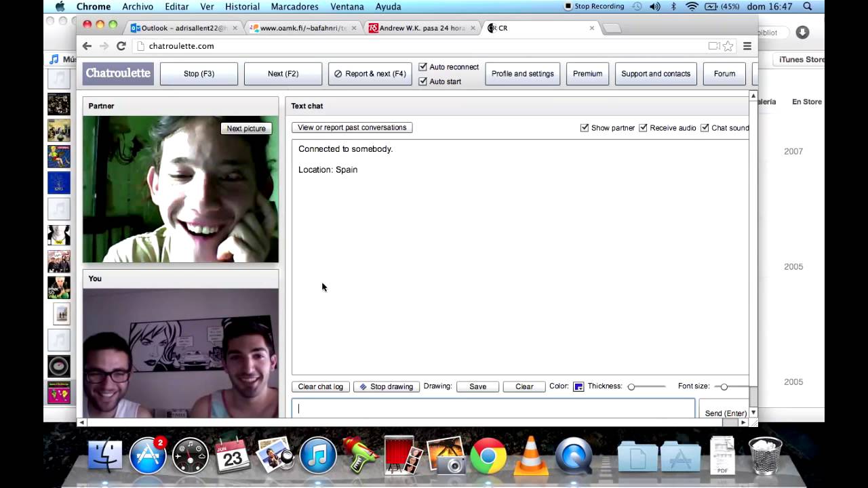Click the Chatroulette logo
This screenshot has height=488, width=868.
[118, 74]
